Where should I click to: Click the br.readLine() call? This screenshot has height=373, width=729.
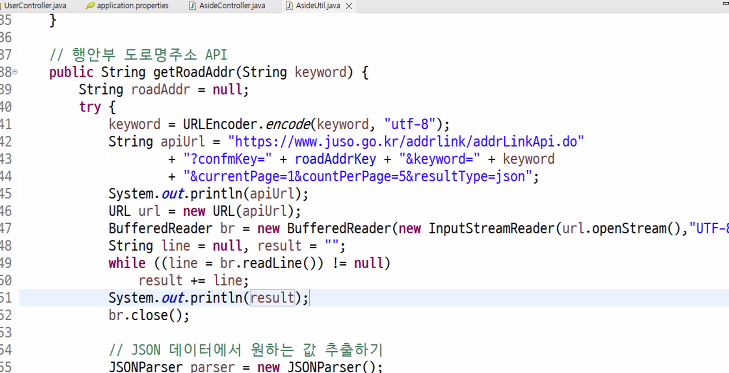[x=273, y=263]
